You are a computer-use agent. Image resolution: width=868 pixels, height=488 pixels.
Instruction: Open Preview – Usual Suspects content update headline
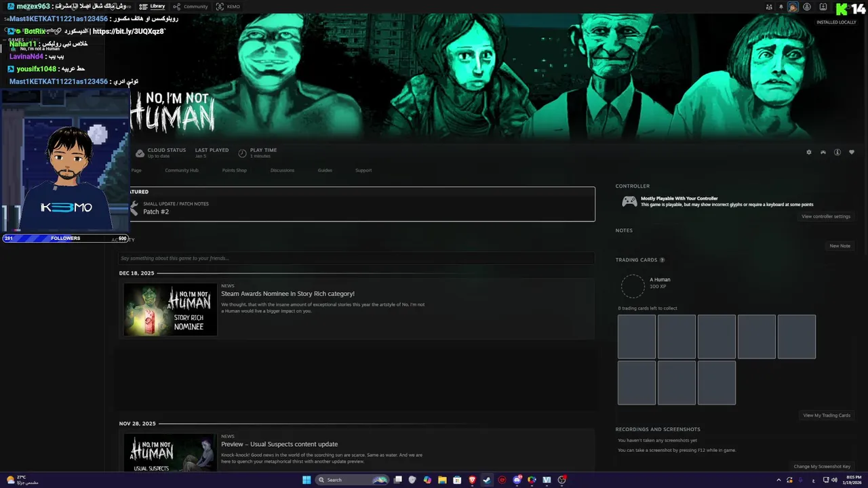click(279, 445)
